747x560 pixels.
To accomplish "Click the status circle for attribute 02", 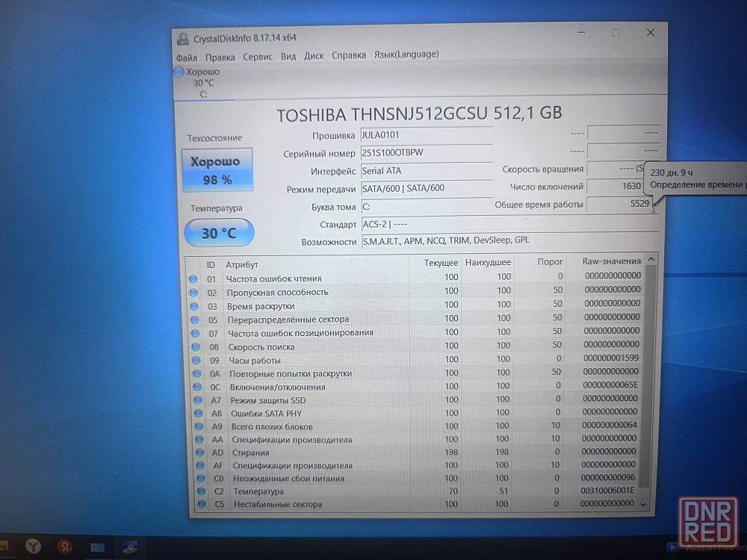I will pyautogui.click(x=194, y=293).
